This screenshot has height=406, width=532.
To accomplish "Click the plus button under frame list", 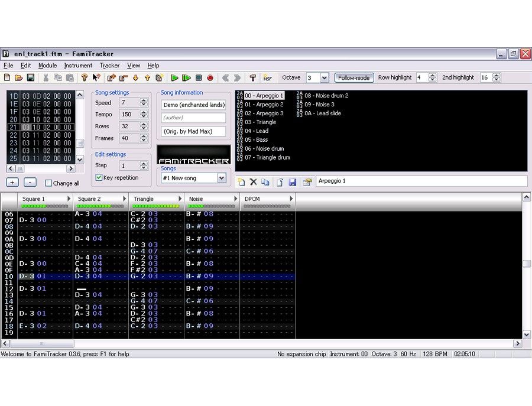I will pyautogui.click(x=12, y=183).
